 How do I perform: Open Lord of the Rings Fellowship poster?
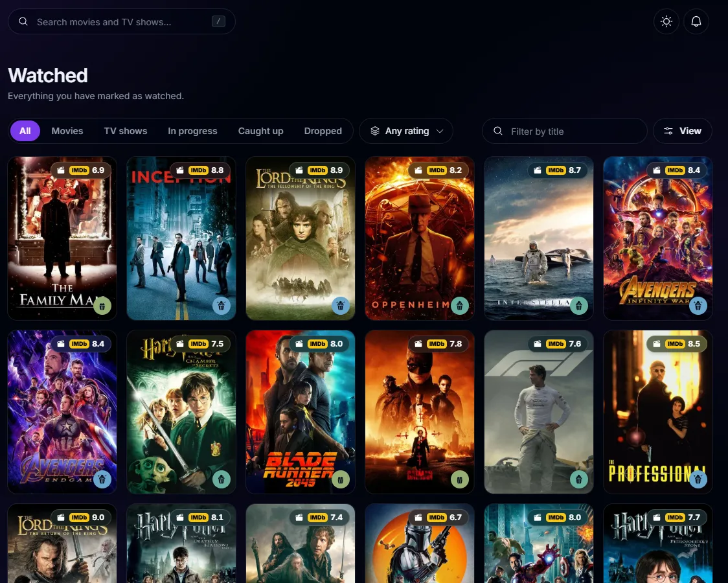[301, 238]
